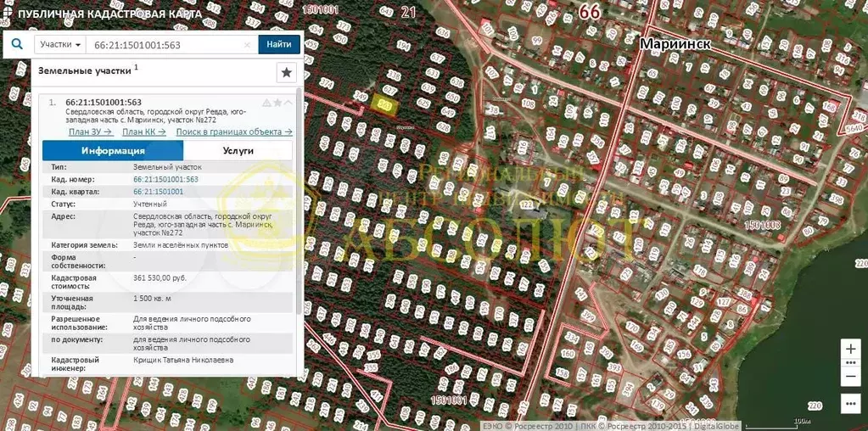
Task: Click the Найти search button
Action: (279, 44)
